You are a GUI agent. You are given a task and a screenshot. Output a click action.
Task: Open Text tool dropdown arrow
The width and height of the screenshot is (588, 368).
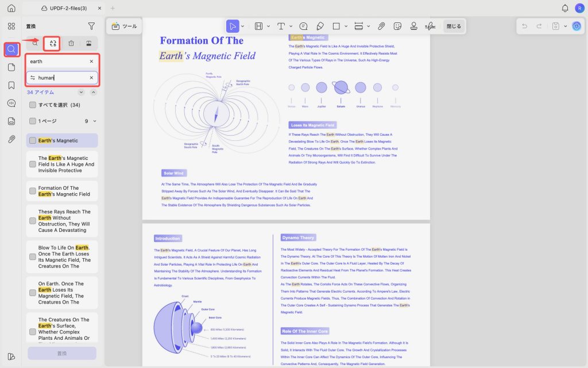point(291,26)
